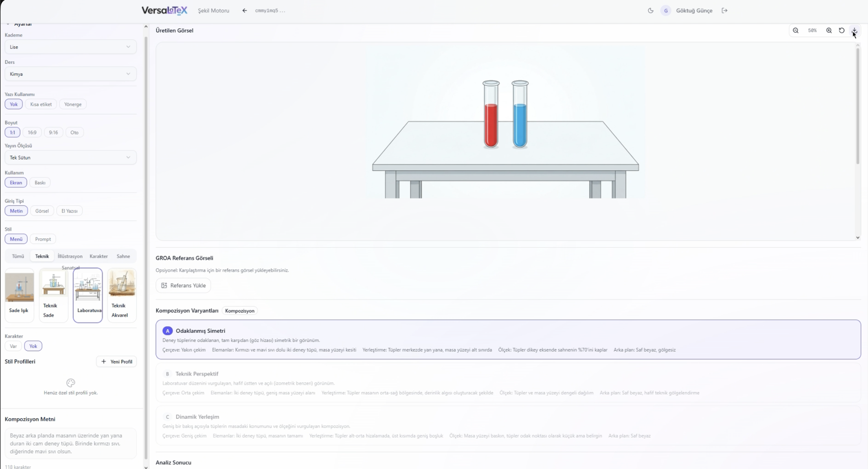The height and width of the screenshot is (469, 868).
Task: Toggle dark mode with the moon icon
Action: [x=650, y=10]
